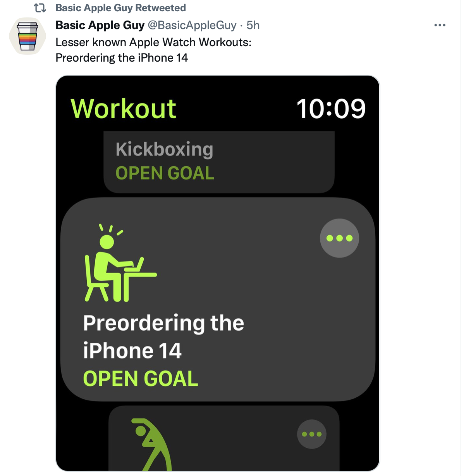Click the retweet icon above the tweet

click(x=40, y=8)
